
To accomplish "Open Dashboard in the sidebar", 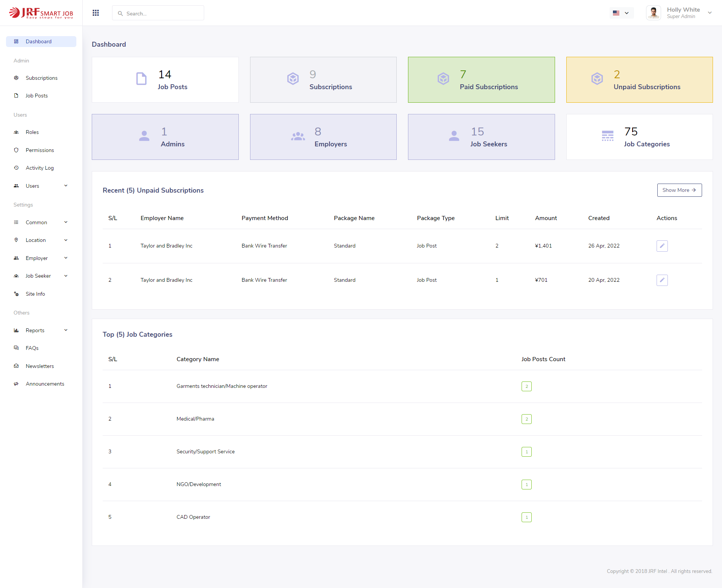I will pos(41,41).
